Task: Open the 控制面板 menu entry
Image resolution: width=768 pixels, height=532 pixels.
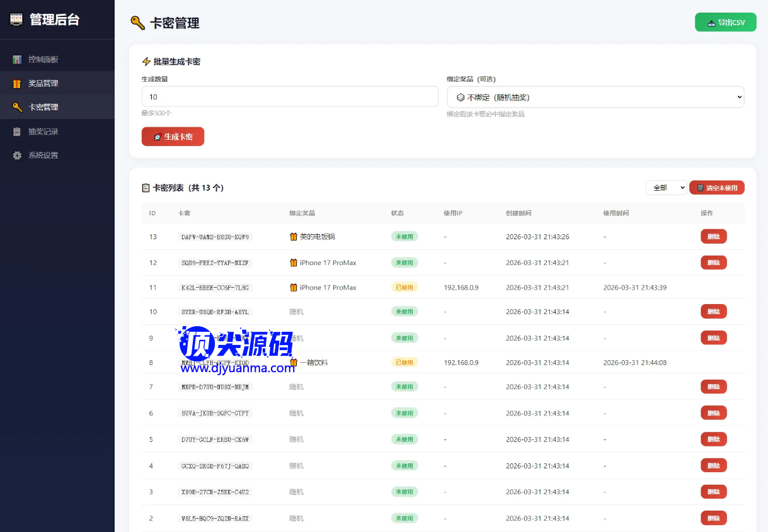Action: pyautogui.click(x=43, y=60)
